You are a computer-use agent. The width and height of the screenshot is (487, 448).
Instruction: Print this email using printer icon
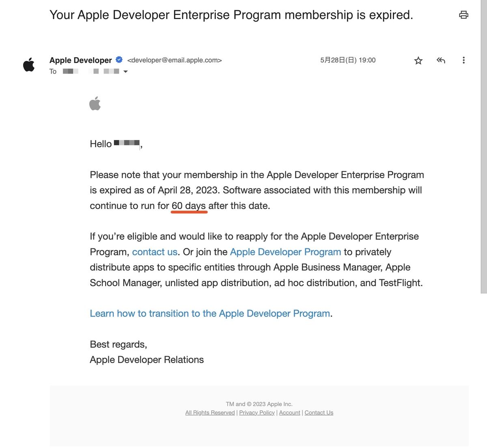(463, 15)
